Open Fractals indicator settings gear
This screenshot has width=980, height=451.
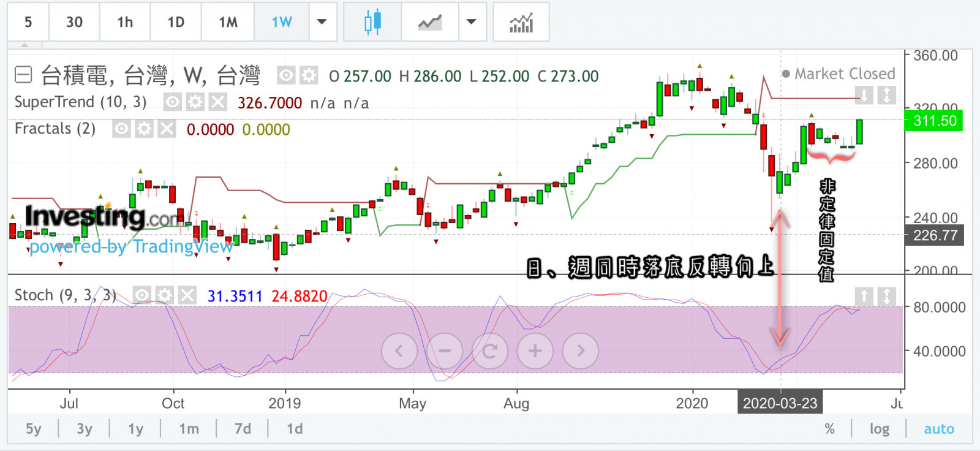coord(144,129)
